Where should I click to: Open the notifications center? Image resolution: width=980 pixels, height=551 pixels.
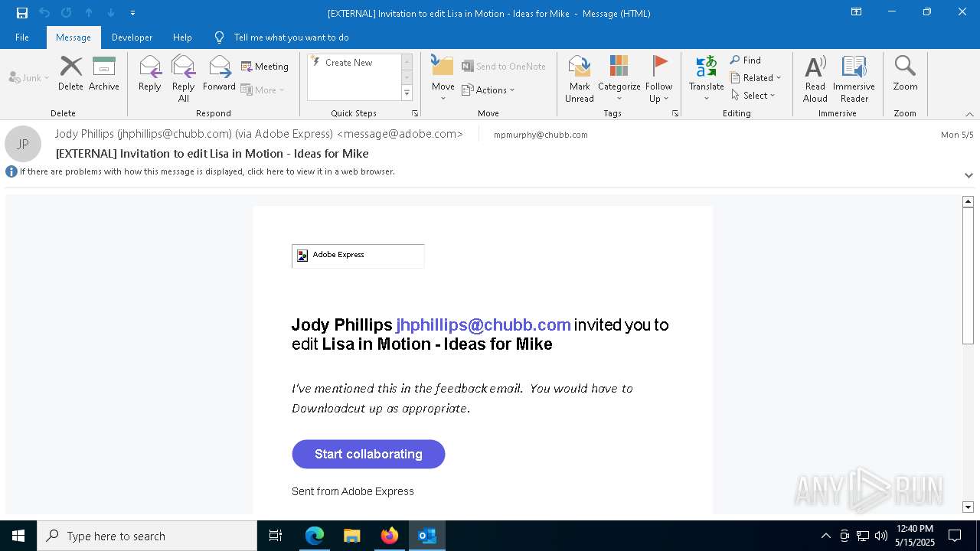click(955, 536)
